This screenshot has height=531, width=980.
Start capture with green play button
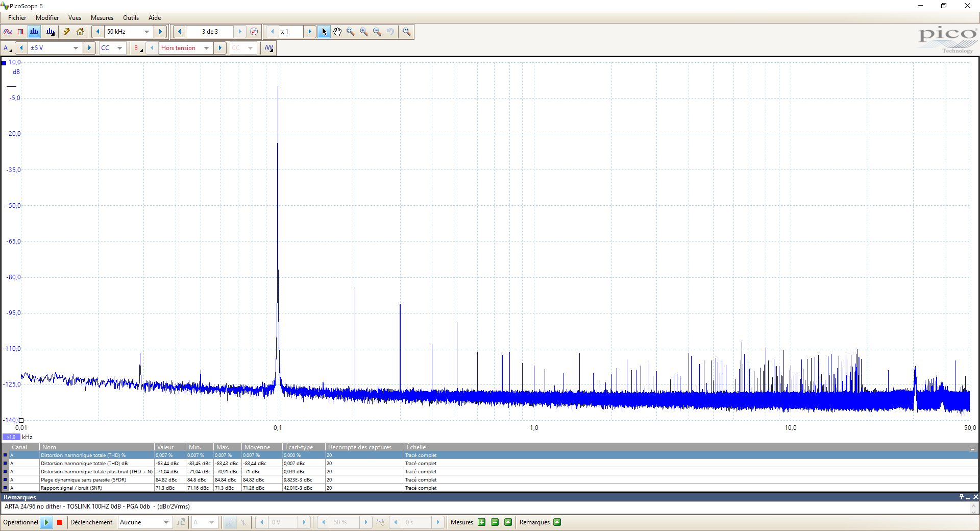tap(46, 522)
